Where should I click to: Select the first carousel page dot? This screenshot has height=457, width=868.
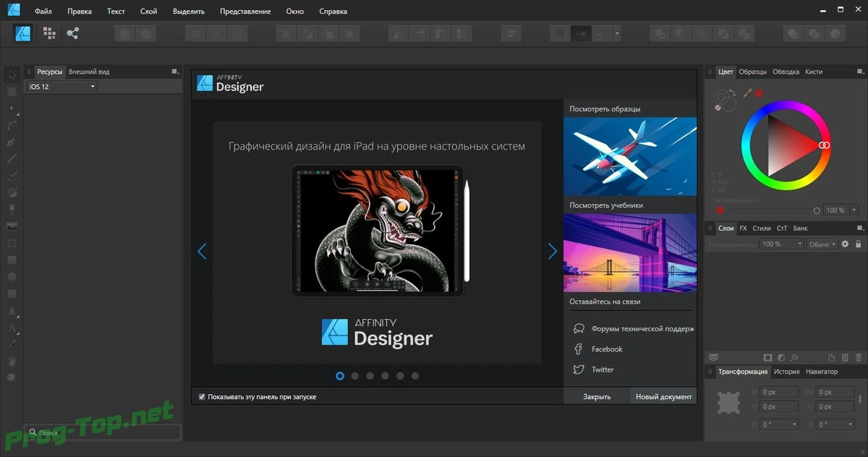point(340,376)
